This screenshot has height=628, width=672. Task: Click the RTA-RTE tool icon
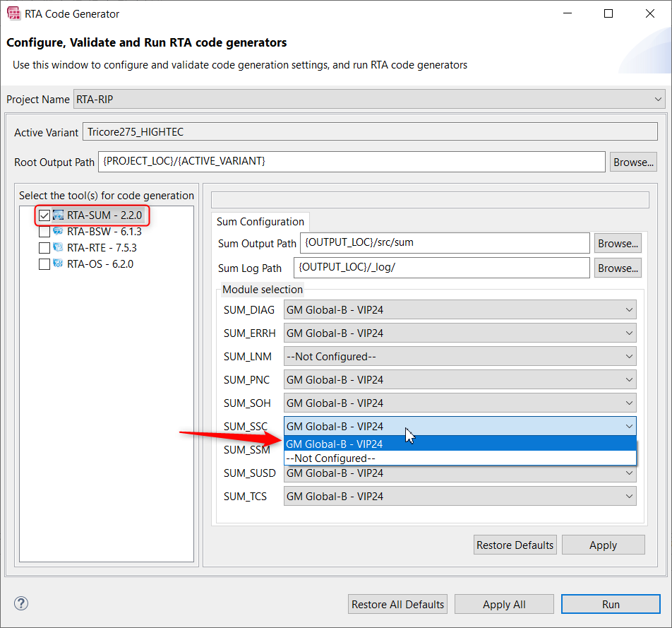point(58,247)
